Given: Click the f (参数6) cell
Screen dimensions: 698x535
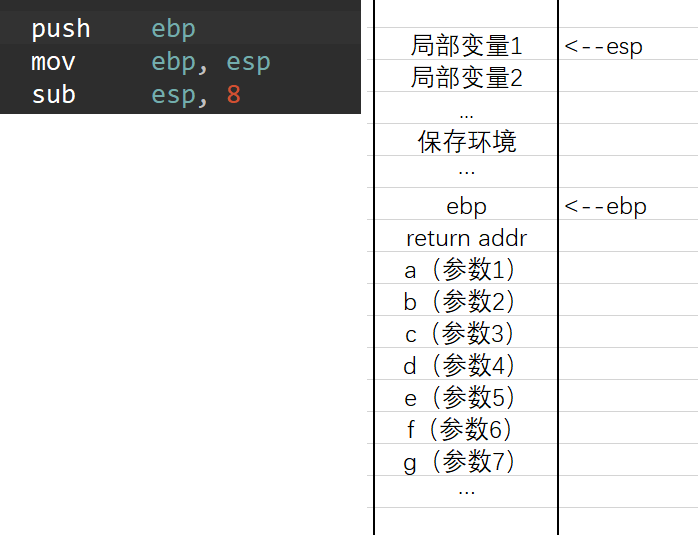Looking at the screenshot, I should [x=466, y=428].
